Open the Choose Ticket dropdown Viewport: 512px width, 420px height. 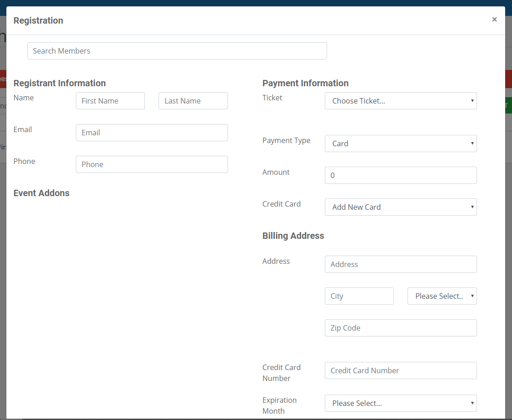[x=400, y=101]
